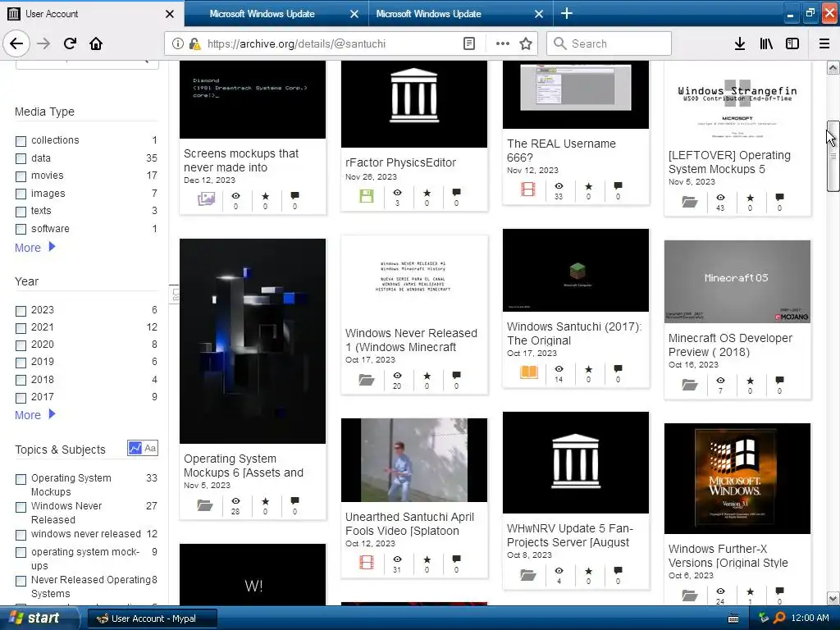Image resolution: width=840 pixels, height=630 pixels.
Task: Filter by year 2023 checkbox
Action: (21, 311)
